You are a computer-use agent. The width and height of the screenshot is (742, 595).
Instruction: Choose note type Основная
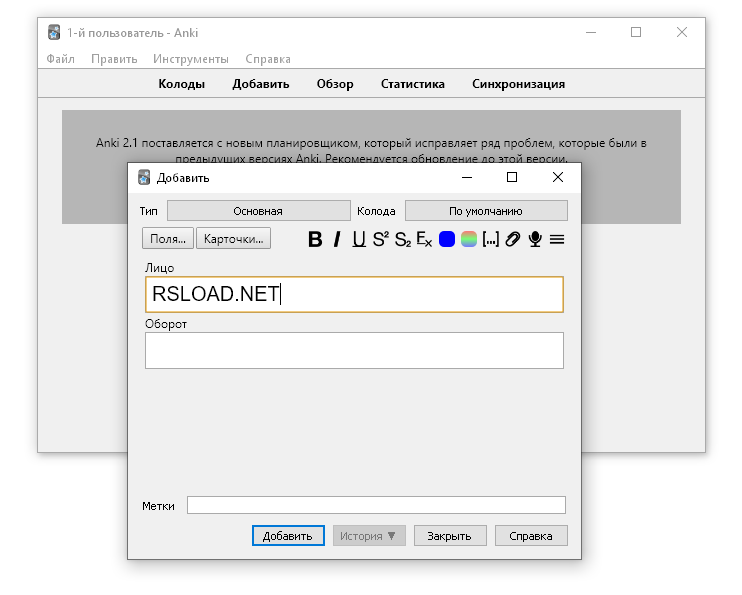click(258, 211)
